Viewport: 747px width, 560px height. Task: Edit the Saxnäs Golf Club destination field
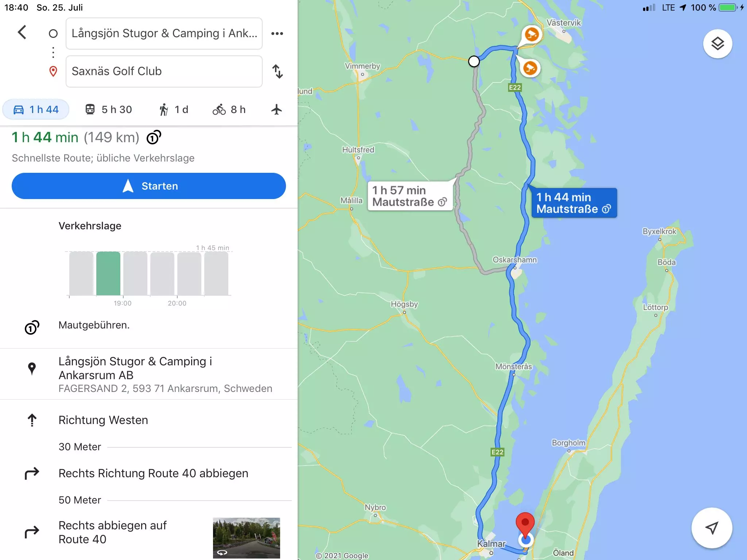click(x=164, y=71)
